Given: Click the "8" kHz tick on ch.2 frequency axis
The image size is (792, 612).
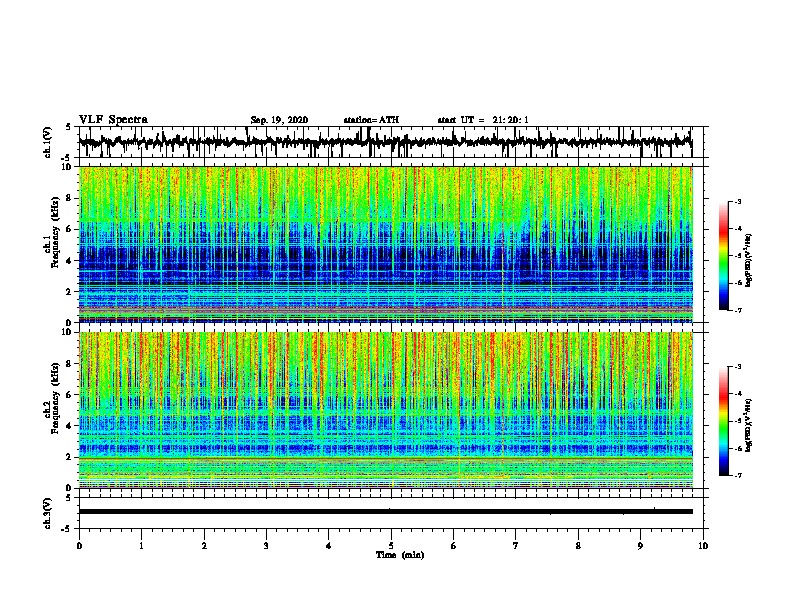Looking at the screenshot, I should (x=70, y=364).
